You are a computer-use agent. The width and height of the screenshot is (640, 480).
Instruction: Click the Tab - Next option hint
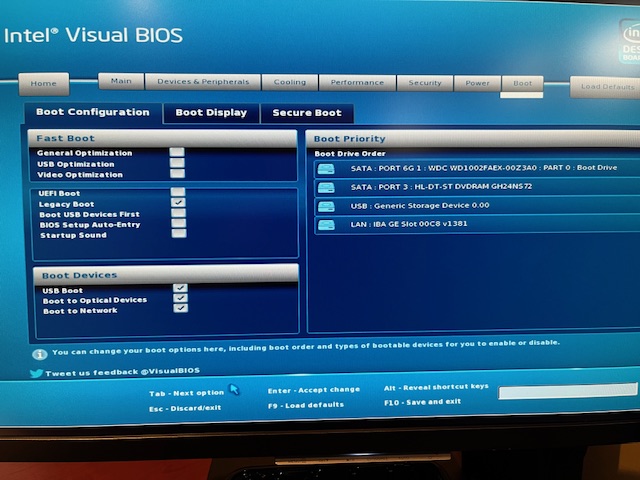tap(187, 393)
